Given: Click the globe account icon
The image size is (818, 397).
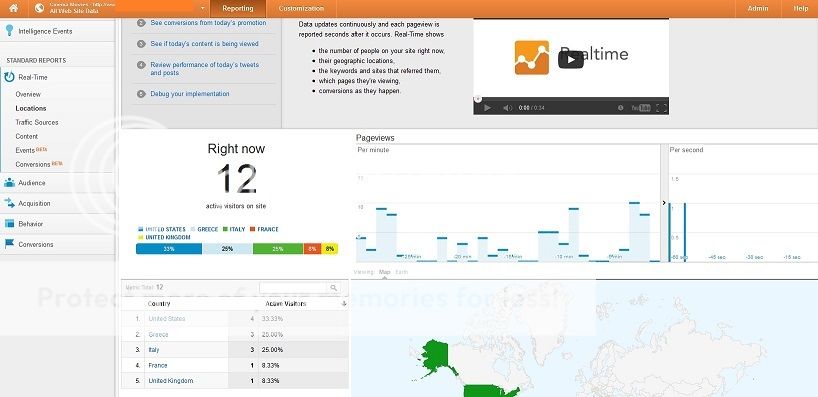Looking at the screenshot, I should tap(40, 8).
